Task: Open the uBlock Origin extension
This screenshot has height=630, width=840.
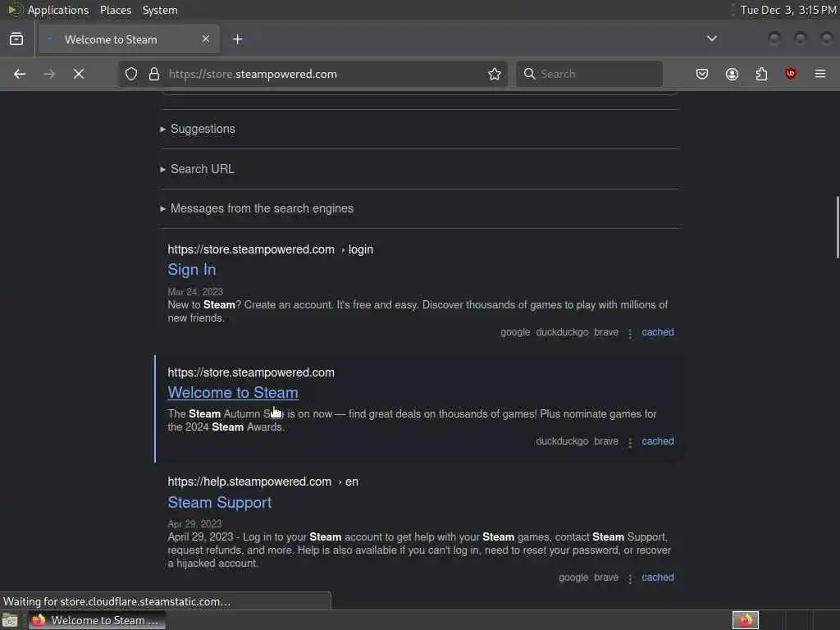Action: click(x=791, y=74)
